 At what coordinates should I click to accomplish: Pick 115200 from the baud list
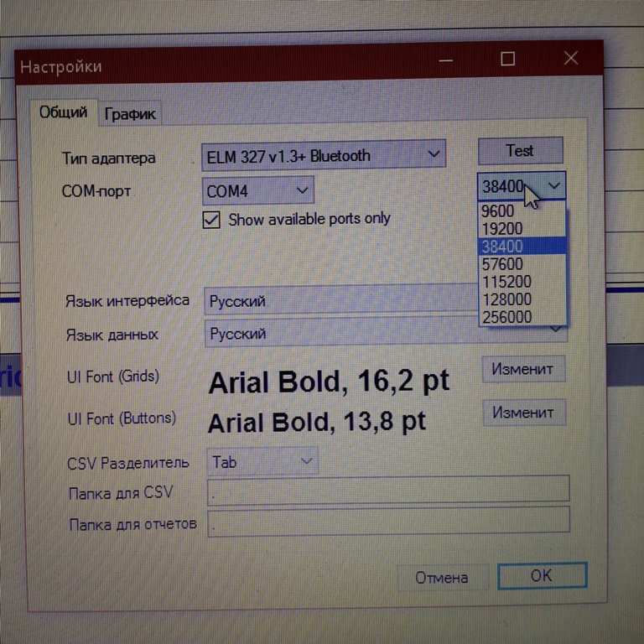[x=506, y=282]
